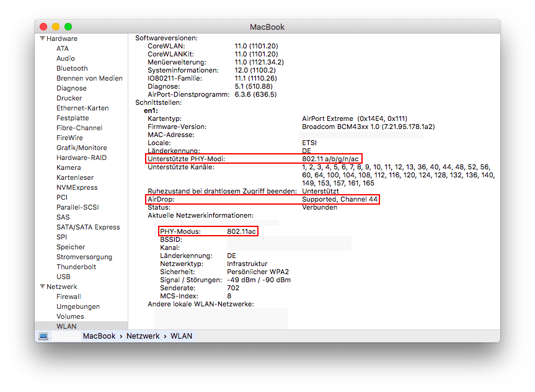Screen dimensions: 535x392
Task: Select Drucker in the sidebar
Action: click(x=69, y=98)
